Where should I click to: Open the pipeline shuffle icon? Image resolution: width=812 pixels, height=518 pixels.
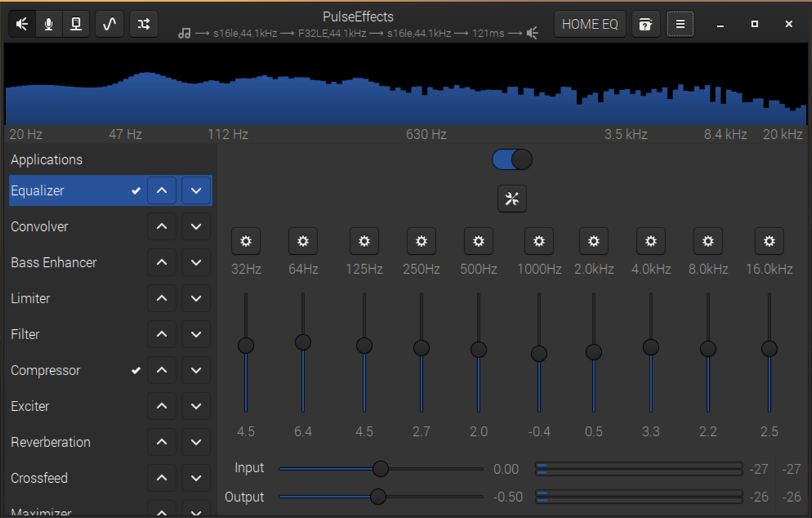143,24
